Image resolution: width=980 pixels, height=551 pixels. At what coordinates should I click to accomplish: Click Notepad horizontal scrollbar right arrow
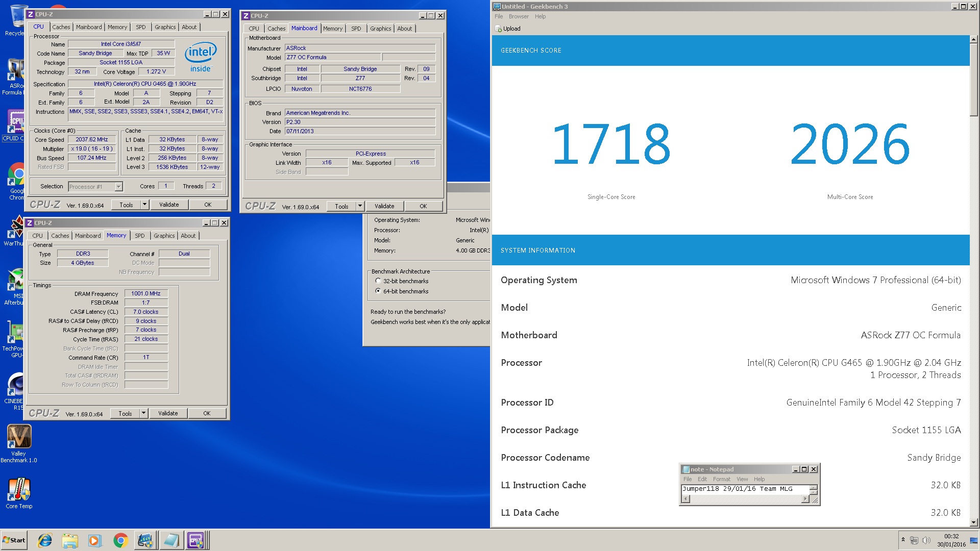click(805, 499)
